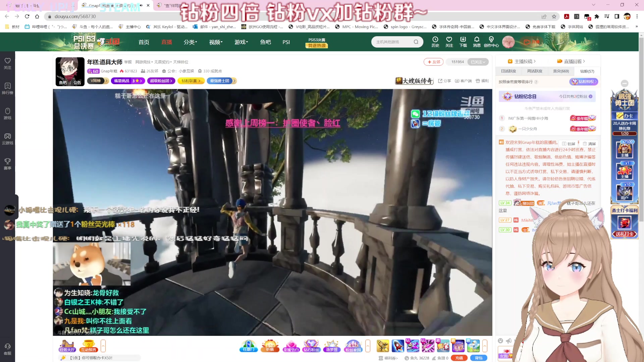Open 钻粉特权 privileges button

584,82
